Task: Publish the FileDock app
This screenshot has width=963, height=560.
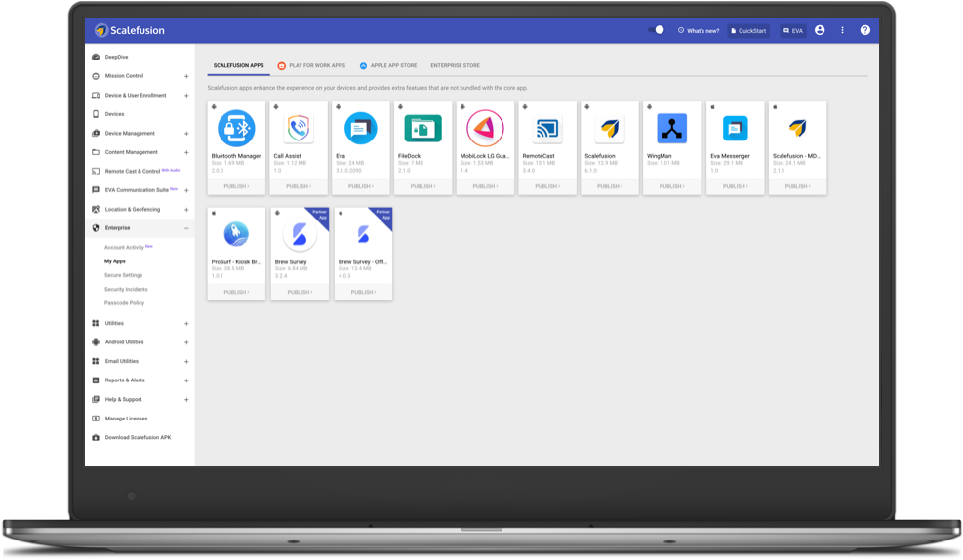Action: tap(423, 186)
